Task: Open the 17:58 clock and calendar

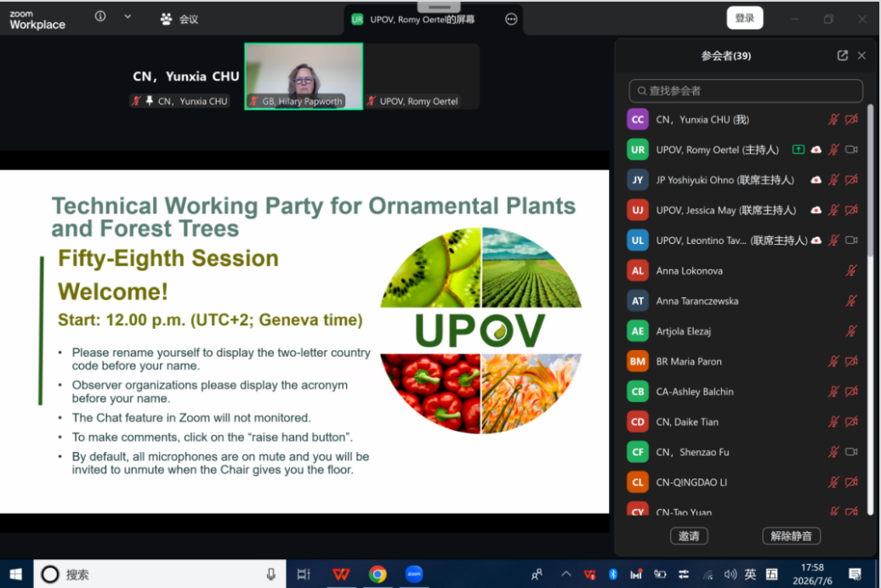Action: click(812, 574)
